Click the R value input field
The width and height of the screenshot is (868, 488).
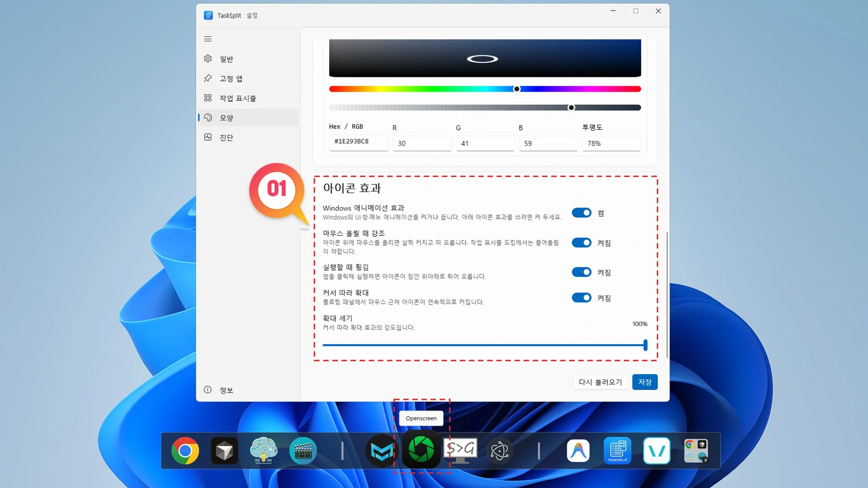(422, 143)
